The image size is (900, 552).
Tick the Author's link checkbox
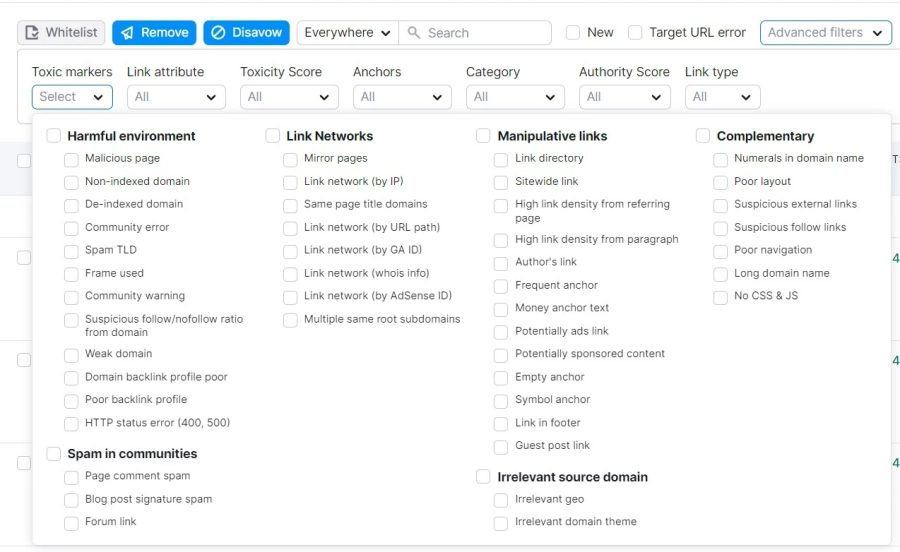coord(501,263)
